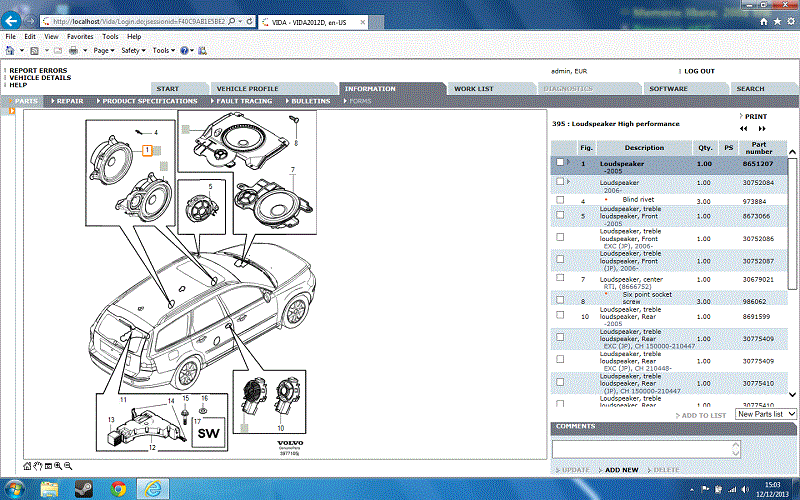The height and width of the screenshot is (500, 800).
Task: Open the print options dropdown arrow
Action: click(85, 51)
